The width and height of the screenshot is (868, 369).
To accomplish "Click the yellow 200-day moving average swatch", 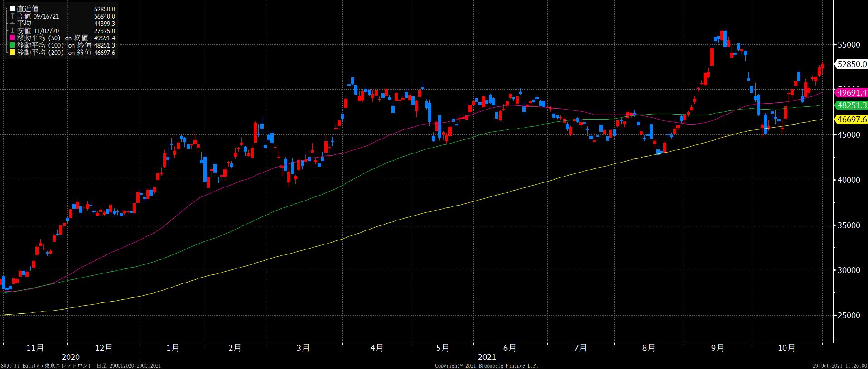I will pos(12,53).
